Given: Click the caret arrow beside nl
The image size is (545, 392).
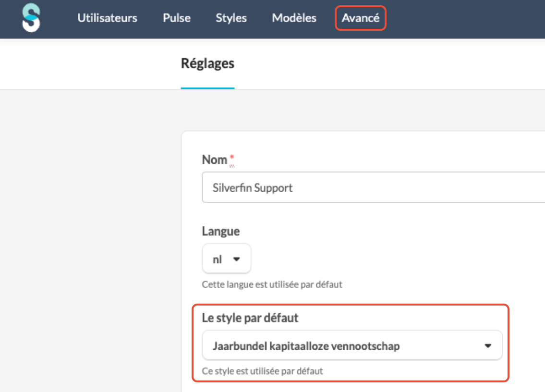Looking at the screenshot, I should (x=236, y=259).
